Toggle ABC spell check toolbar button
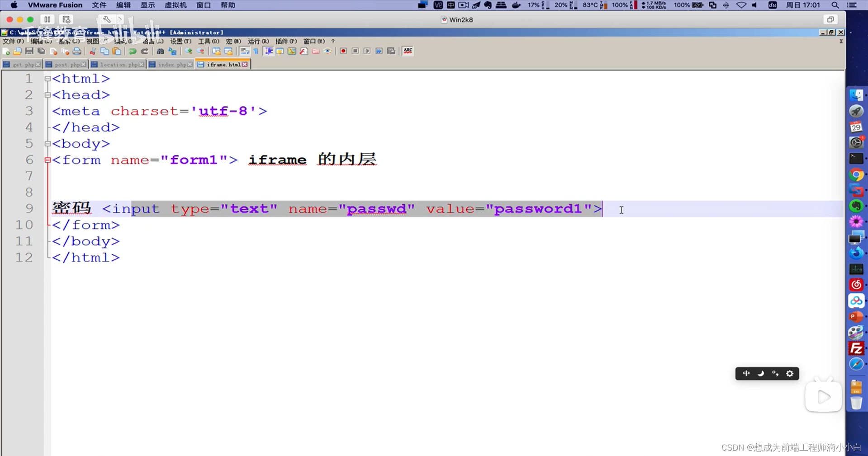 pyautogui.click(x=408, y=51)
